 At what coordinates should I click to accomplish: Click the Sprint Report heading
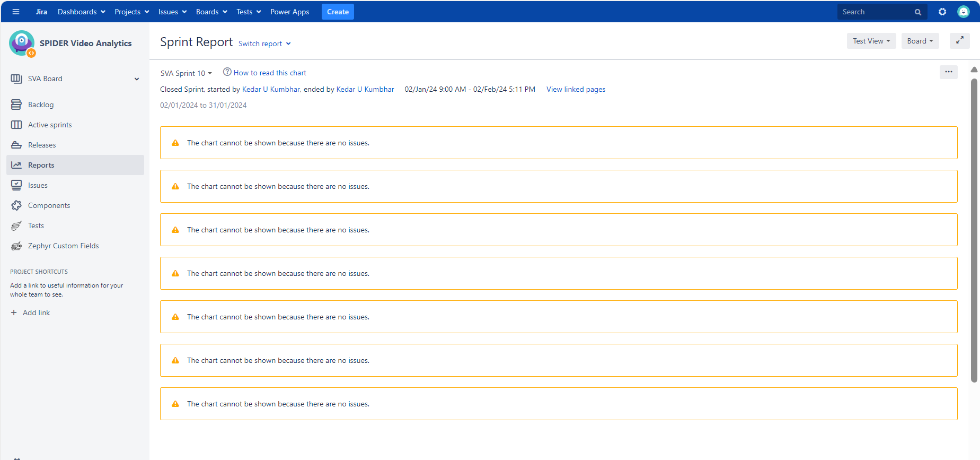[196, 42]
